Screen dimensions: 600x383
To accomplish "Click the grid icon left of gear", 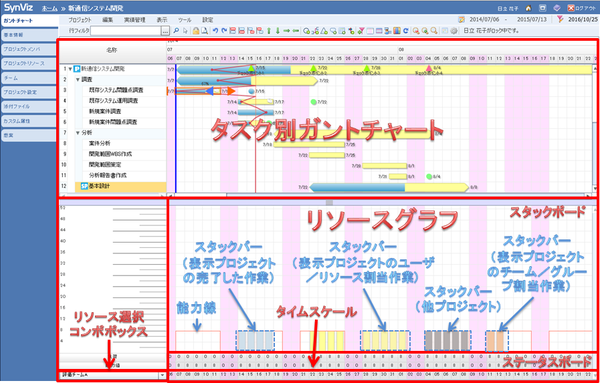I will (445, 31).
